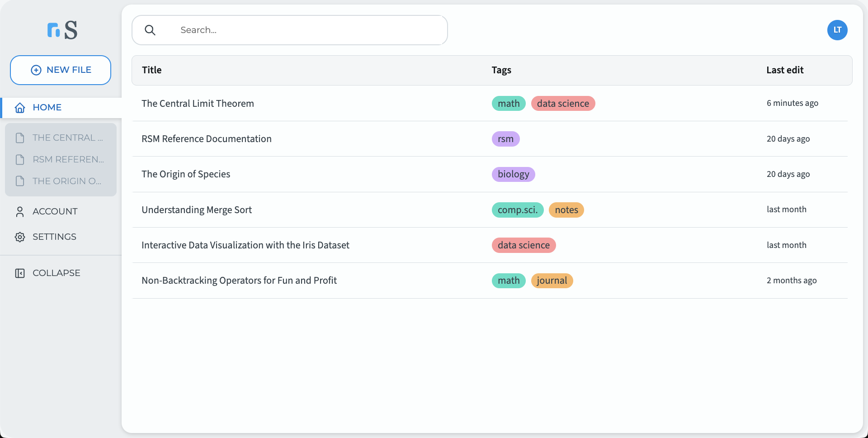Click the Home house icon
The height and width of the screenshot is (438, 868).
20,108
